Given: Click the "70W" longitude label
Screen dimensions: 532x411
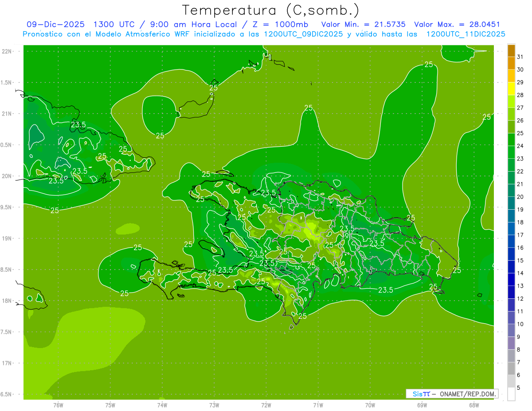Looking at the screenshot, I should point(370,405).
